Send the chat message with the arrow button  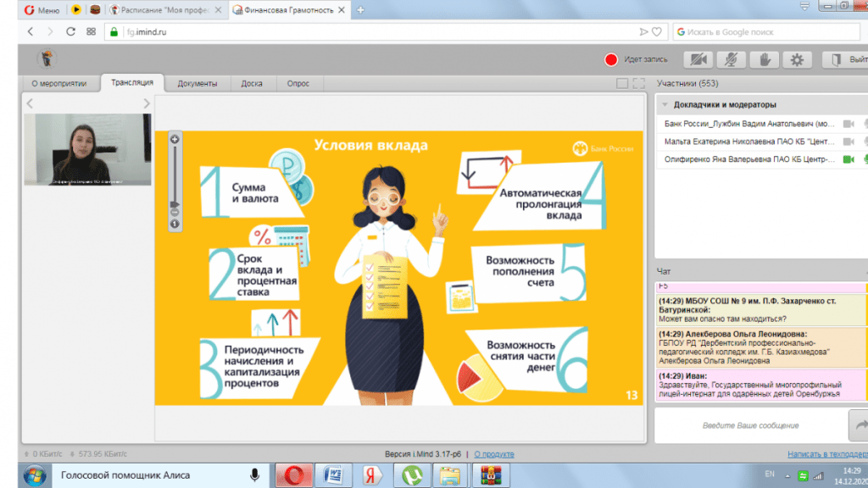(860, 425)
